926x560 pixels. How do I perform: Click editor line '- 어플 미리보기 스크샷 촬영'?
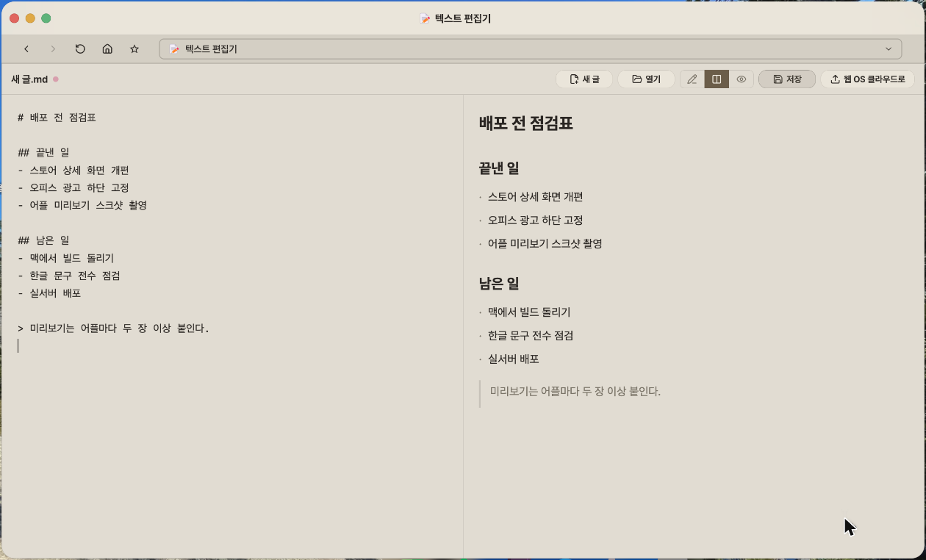pos(82,206)
